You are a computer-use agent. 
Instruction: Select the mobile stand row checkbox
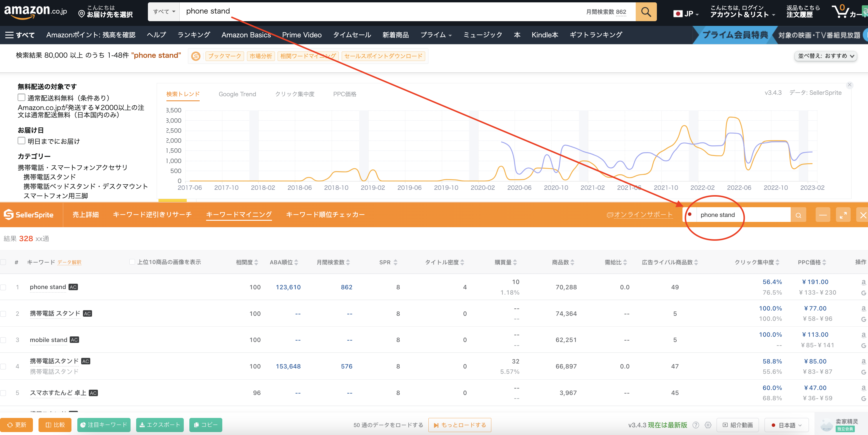3,340
